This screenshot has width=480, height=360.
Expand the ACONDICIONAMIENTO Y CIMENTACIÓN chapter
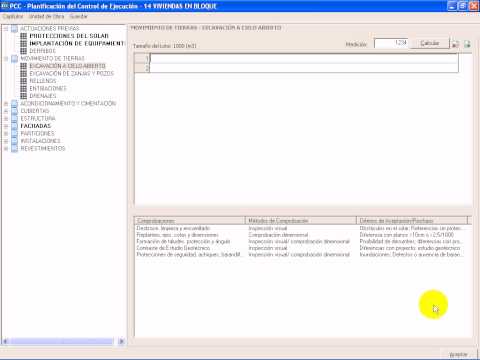[x=6, y=104]
